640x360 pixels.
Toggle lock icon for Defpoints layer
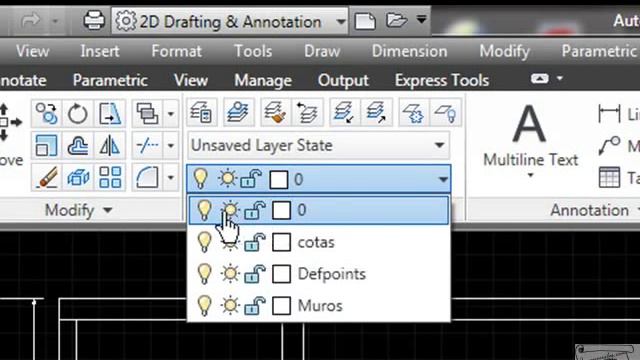255,273
